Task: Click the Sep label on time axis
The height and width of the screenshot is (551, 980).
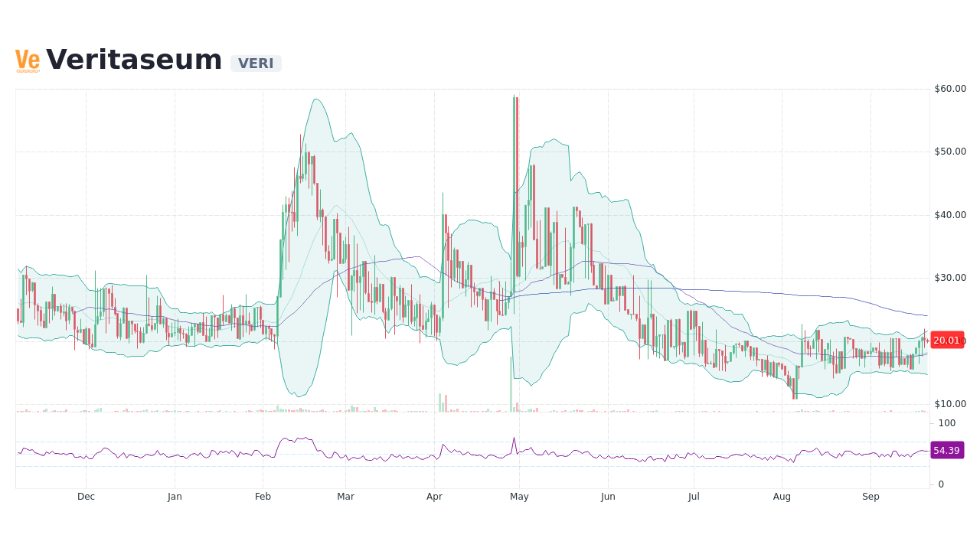Action: pyautogui.click(x=871, y=497)
